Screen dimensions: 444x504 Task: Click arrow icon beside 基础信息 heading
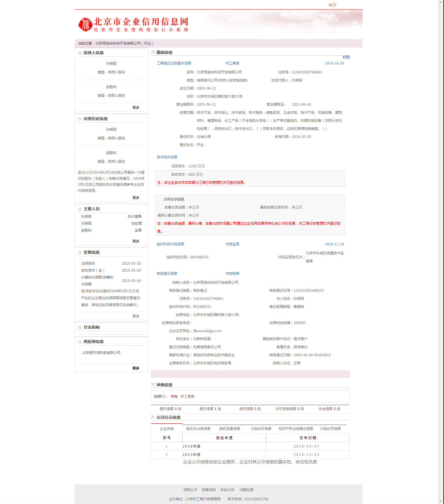coord(153,52)
